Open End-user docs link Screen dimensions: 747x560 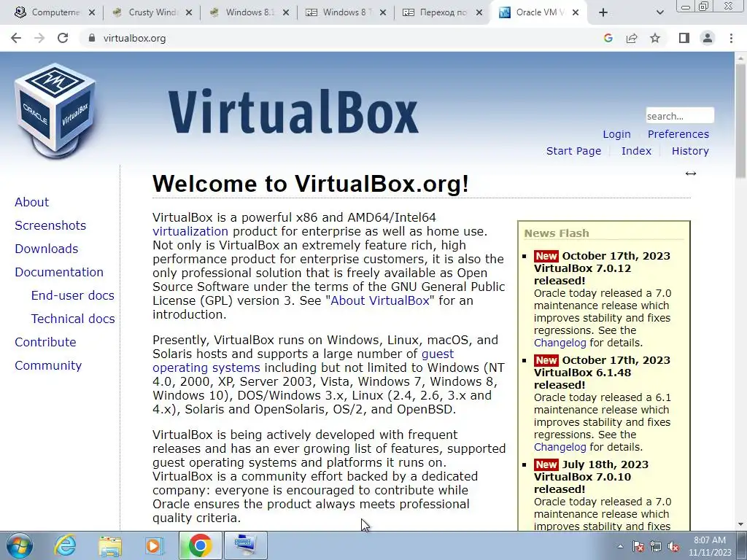[72, 295]
